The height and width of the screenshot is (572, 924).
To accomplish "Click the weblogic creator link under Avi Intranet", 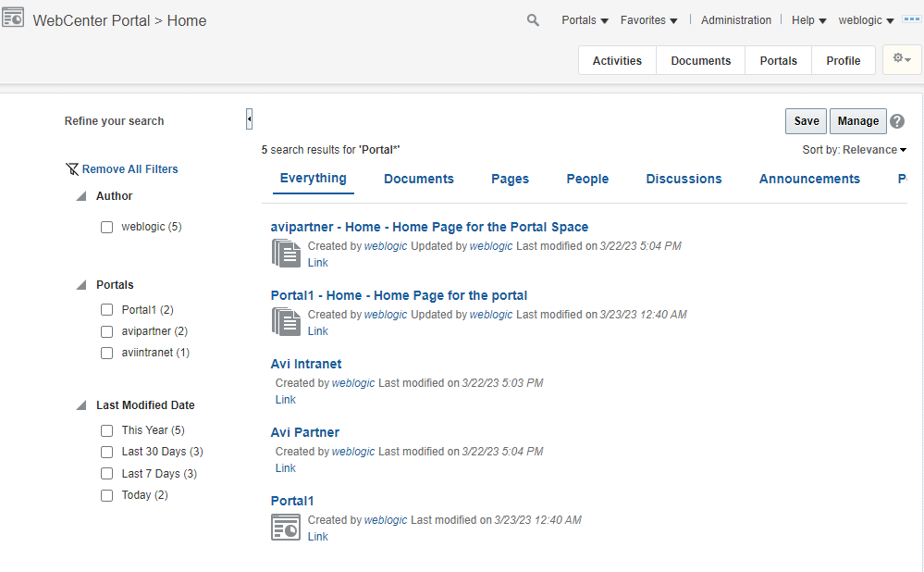I will (353, 382).
